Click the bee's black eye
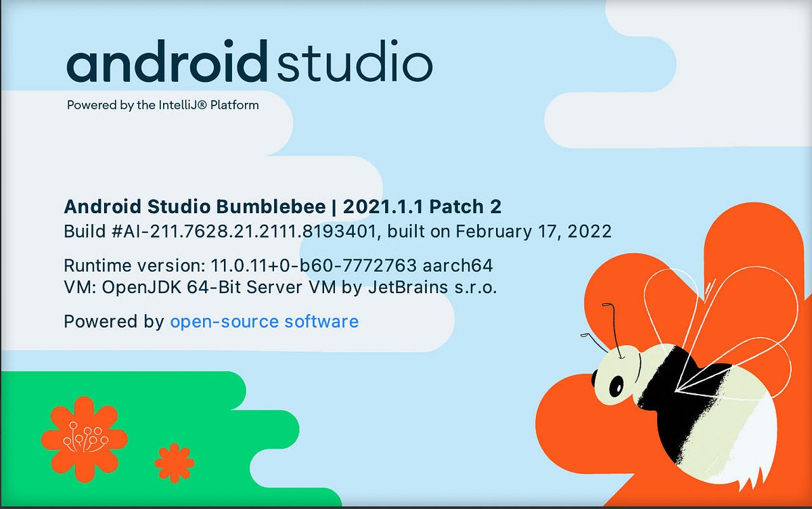Image resolution: width=812 pixels, height=509 pixels. point(616,386)
